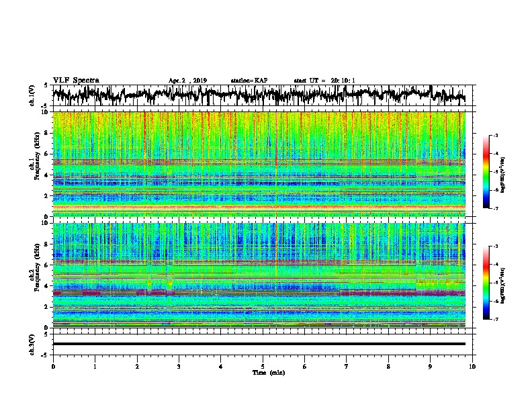Click the ch.3(V) axis label

click(x=32, y=345)
